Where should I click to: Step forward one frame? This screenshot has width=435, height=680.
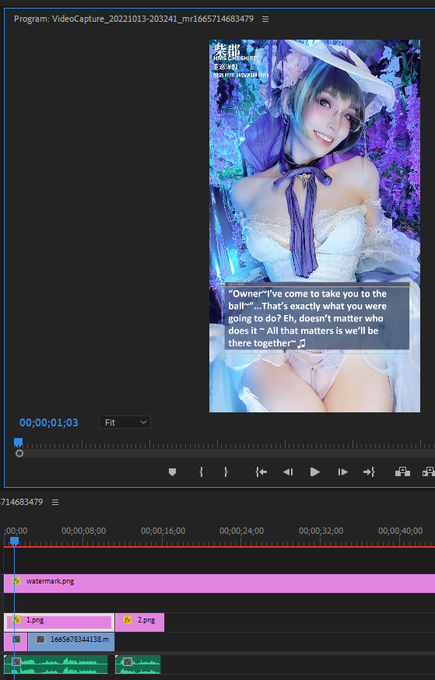(x=343, y=472)
